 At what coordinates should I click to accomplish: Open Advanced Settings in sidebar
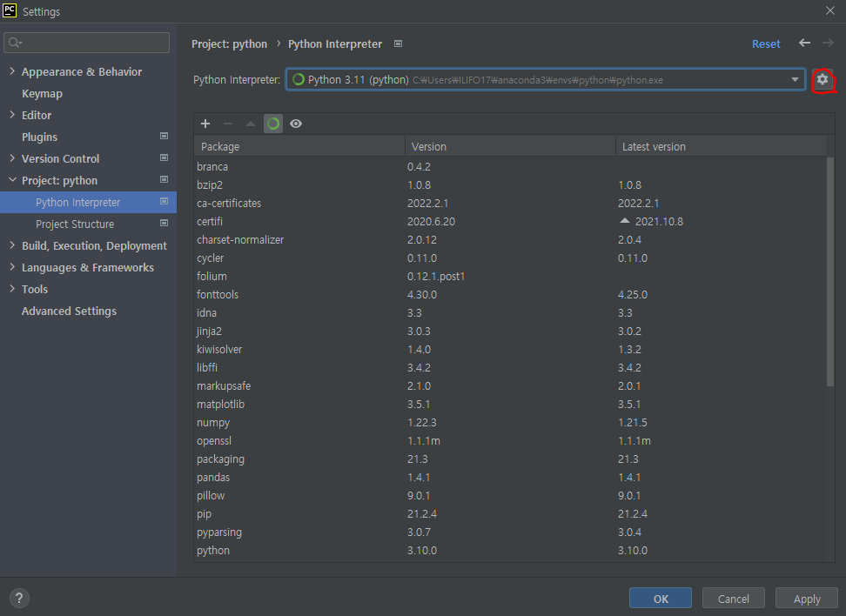point(69,311)
